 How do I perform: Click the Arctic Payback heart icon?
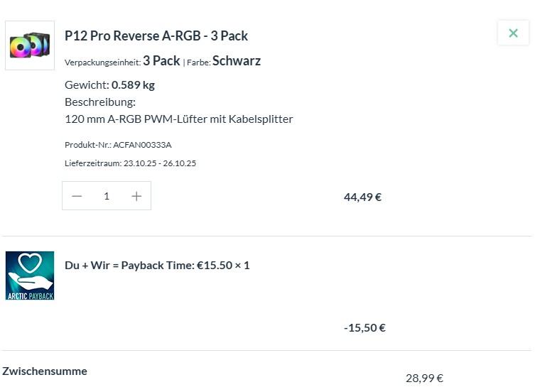click(30, 275)
